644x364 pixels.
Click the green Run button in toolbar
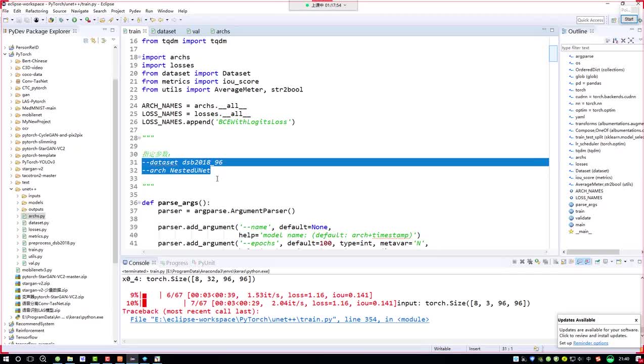(74, 20)
